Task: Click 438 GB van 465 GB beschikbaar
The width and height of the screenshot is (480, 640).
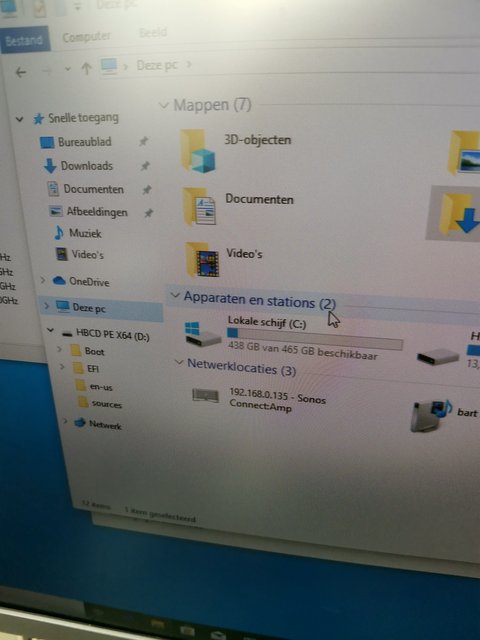Action: pyautogui.click(x=302, y=351)
